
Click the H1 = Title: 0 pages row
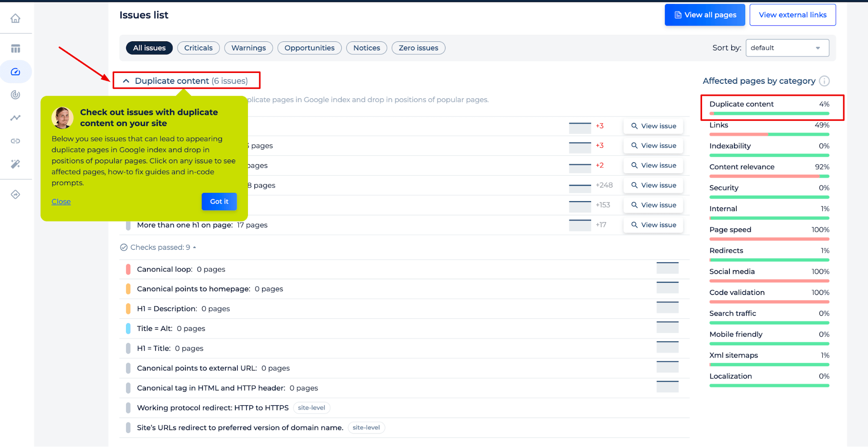coord(404,348)
